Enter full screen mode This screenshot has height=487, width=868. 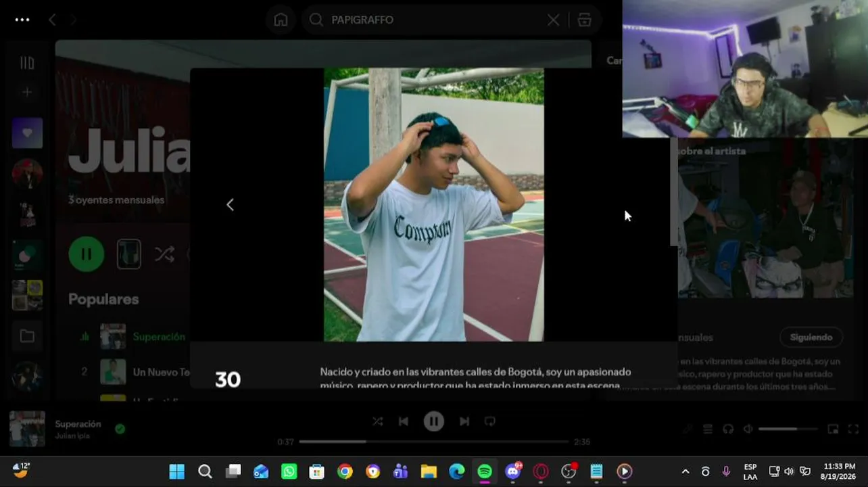point(853,429)
